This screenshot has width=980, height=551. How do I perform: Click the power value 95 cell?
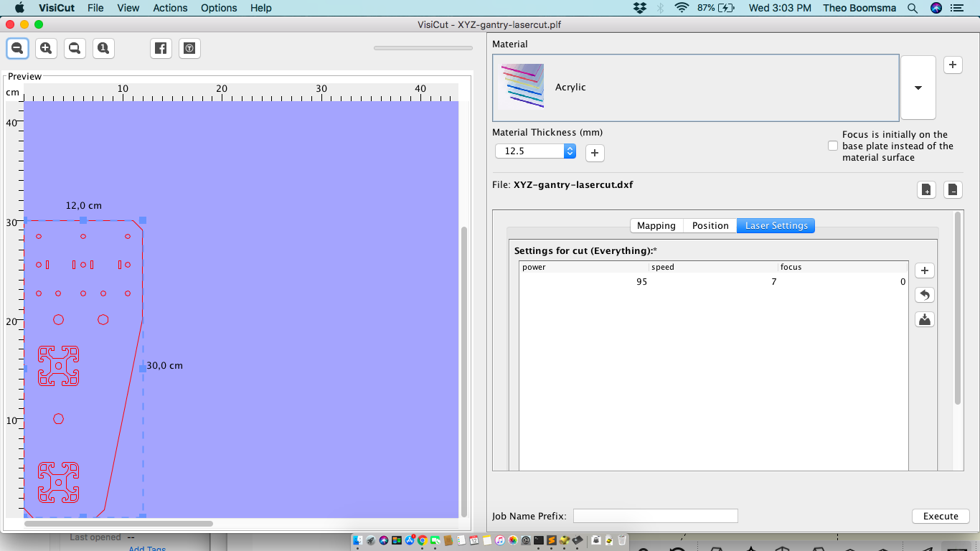(x=584, y=282)
